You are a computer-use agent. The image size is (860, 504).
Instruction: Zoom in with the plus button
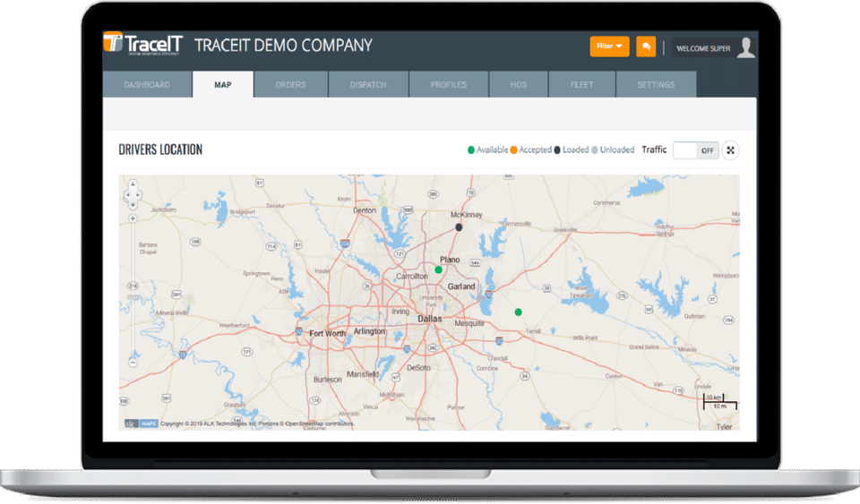tap(133, 218)
